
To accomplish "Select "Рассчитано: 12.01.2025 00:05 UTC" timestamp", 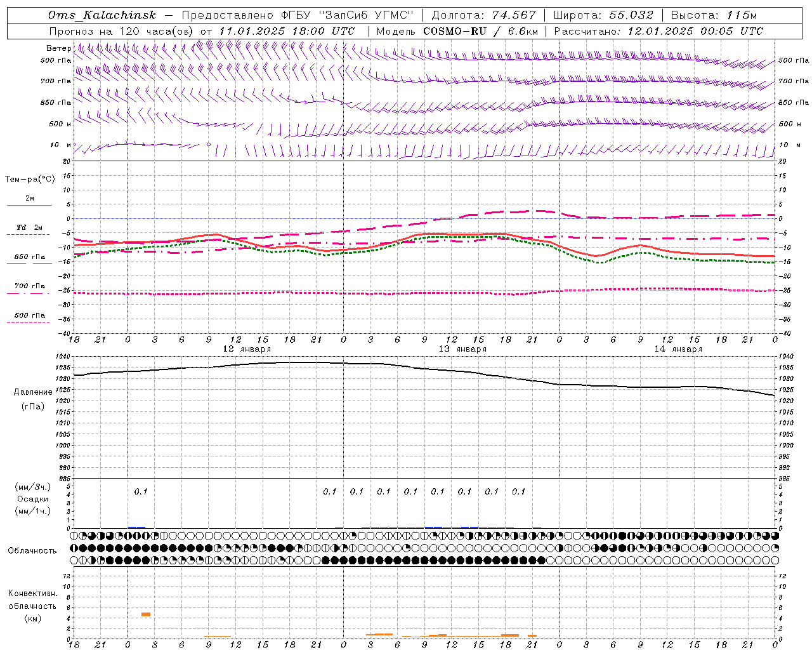I will point(658,31).
